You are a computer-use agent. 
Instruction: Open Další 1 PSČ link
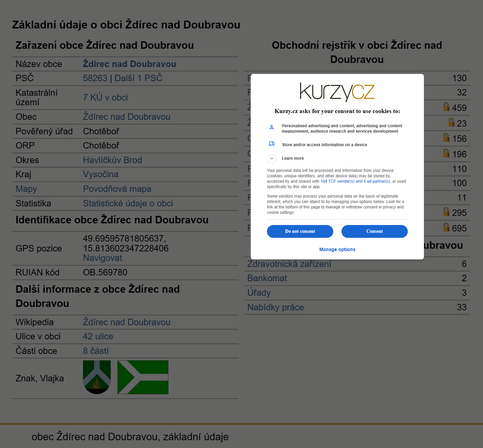click(139, 78)
